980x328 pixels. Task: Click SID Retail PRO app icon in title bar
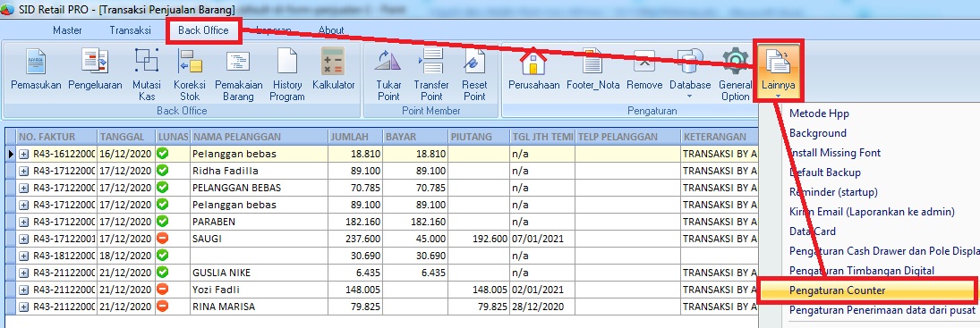(x=8, y=9)
